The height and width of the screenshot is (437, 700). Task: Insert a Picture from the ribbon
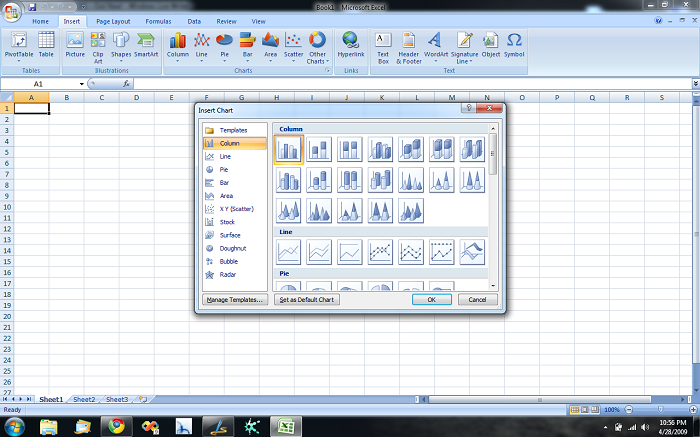tap(75, 45)
